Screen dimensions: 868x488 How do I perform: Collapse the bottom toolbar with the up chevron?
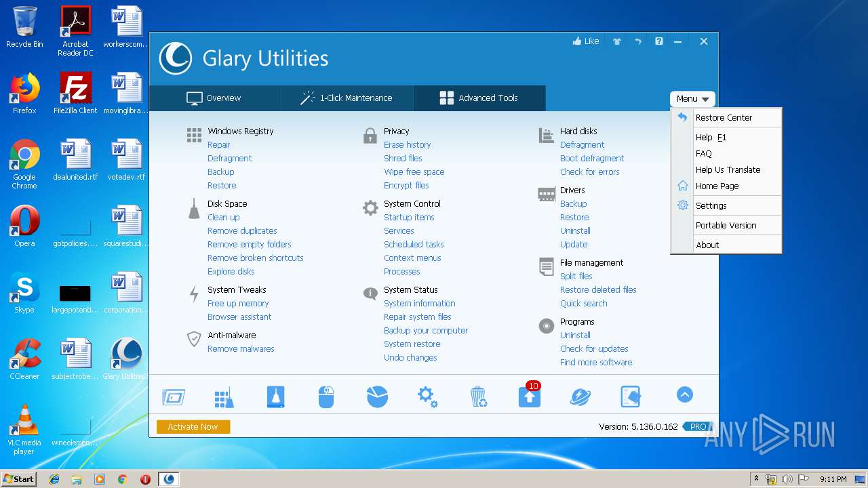685,394
